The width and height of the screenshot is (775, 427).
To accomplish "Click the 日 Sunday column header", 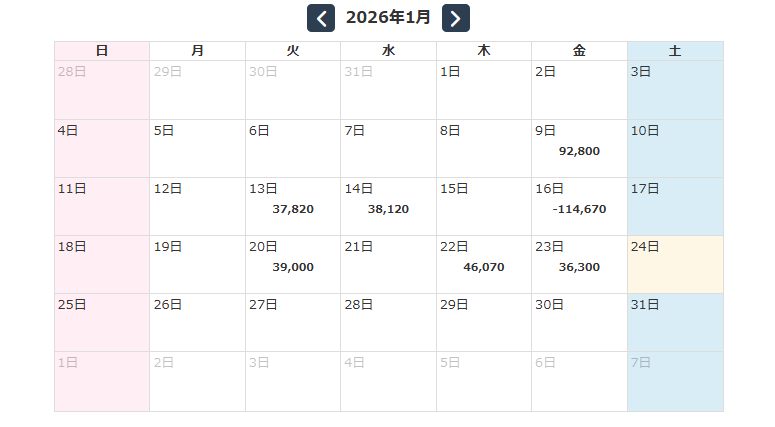I will pyautogui.click(x=102, y=51).
